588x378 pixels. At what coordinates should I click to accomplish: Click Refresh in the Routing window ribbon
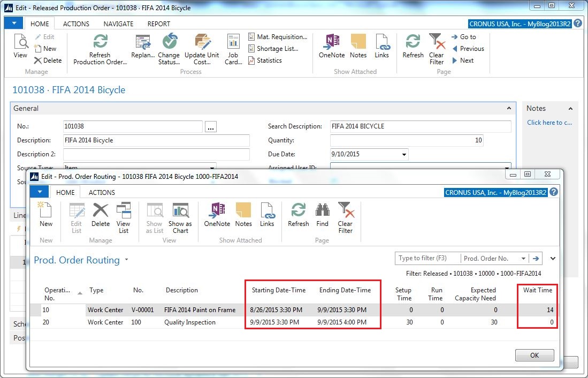[x=299, y=214]
